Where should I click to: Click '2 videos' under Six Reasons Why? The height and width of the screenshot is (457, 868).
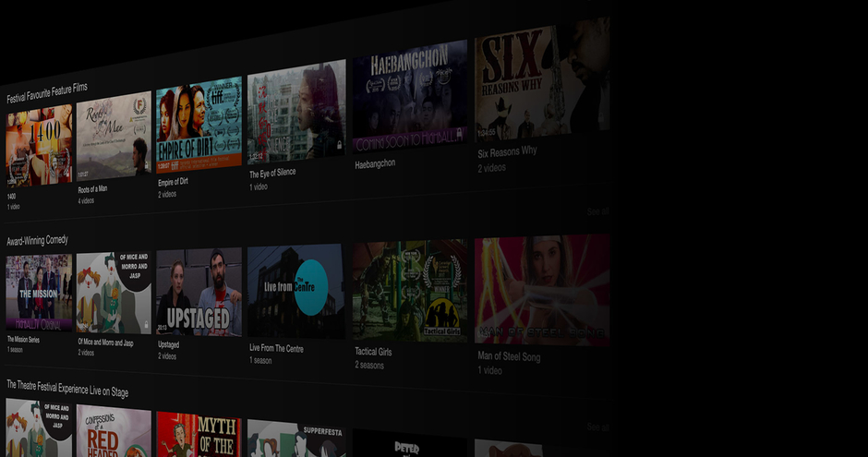point(491,168)
